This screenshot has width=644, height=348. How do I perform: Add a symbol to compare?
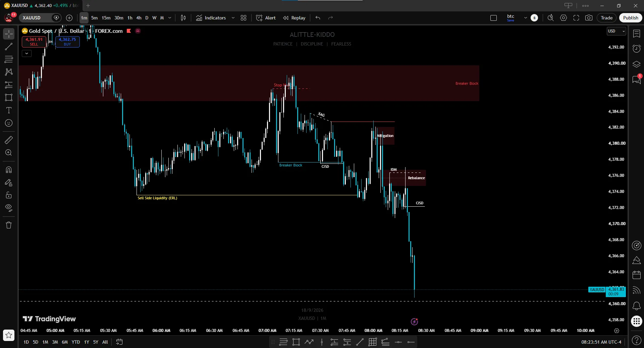[69, 18]
